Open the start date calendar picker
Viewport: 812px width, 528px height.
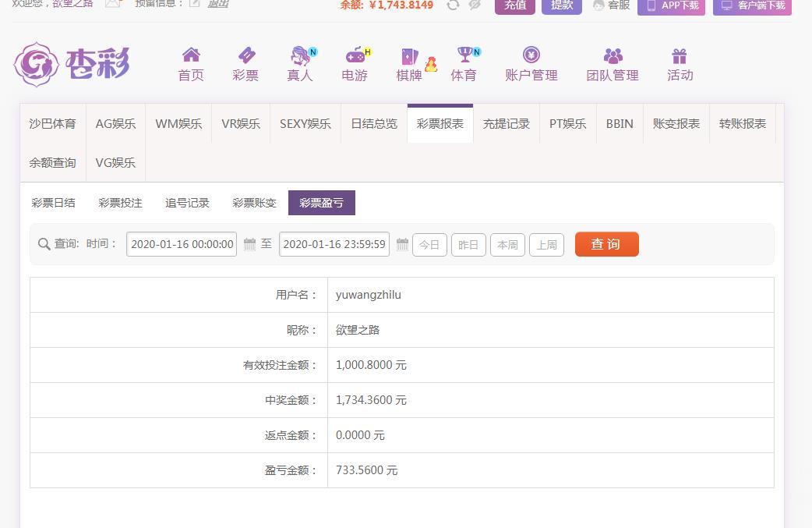249,245
